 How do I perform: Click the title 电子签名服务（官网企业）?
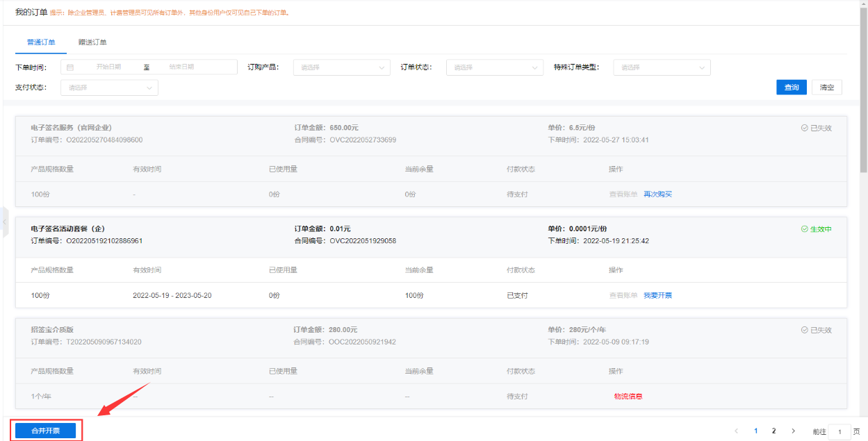(72, 128)
